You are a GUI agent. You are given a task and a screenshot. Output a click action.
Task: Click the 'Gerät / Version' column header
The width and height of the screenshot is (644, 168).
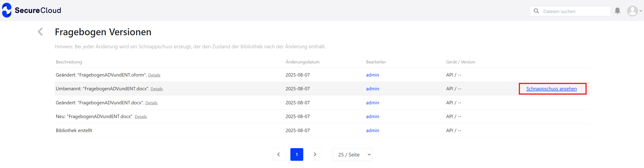(x=461, y=62)
